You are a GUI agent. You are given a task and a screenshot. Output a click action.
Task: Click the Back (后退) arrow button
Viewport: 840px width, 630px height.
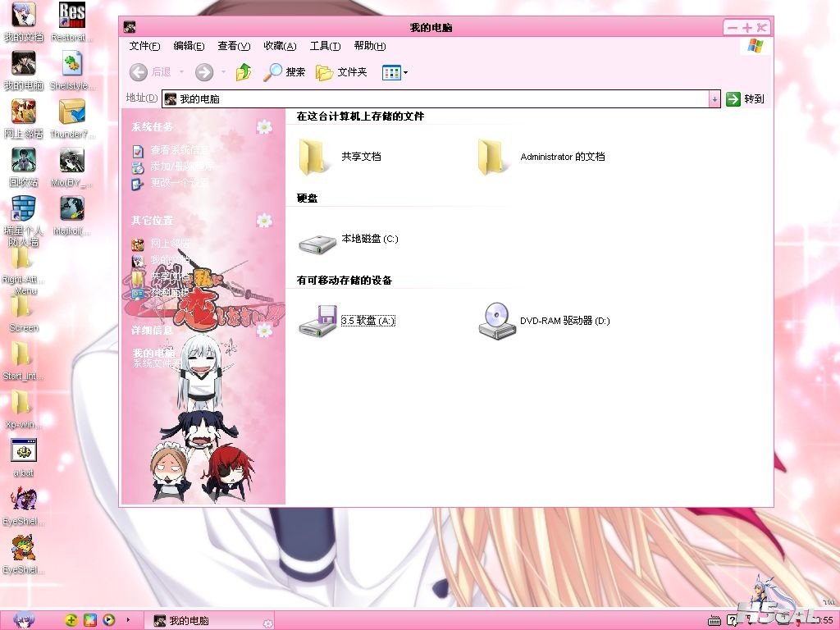tap(151, 72)
